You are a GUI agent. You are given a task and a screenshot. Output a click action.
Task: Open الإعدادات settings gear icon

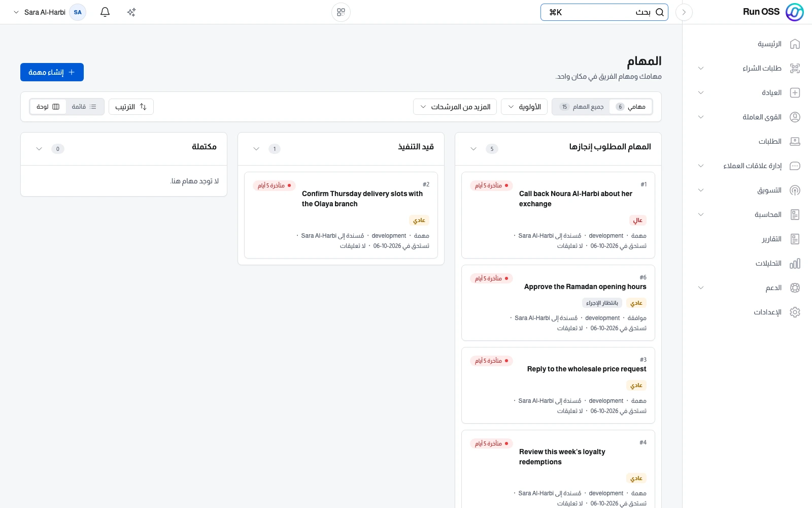(x=795, y=312)
